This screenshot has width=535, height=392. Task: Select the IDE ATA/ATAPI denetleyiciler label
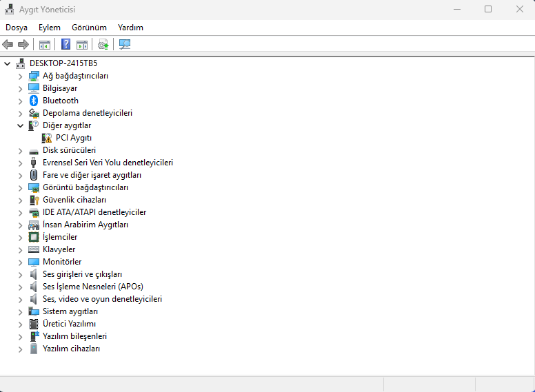[x=94, y=212]
